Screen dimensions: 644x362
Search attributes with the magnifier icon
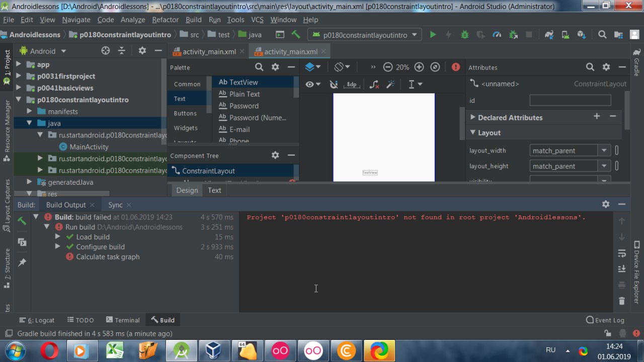point(590,67)
